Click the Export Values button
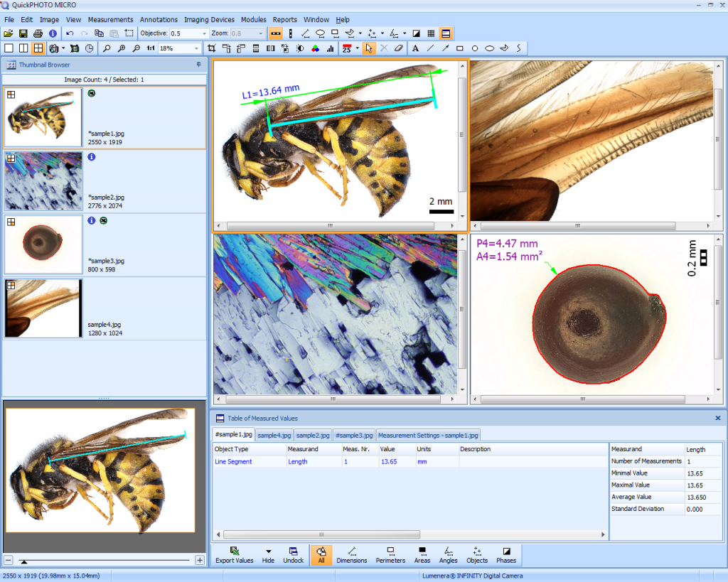The width and height of the screenshot is (728, 582). tap(234, 555)
